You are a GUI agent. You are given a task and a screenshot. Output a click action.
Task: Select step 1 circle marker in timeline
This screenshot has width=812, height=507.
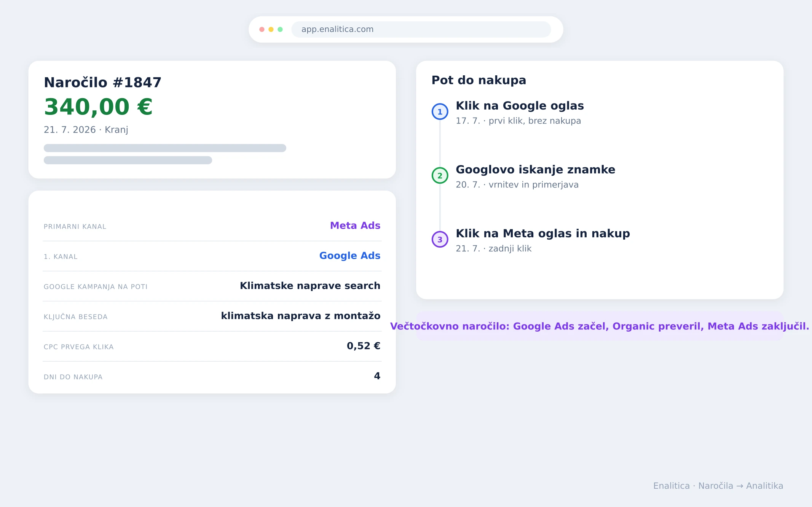pos(440,111)
